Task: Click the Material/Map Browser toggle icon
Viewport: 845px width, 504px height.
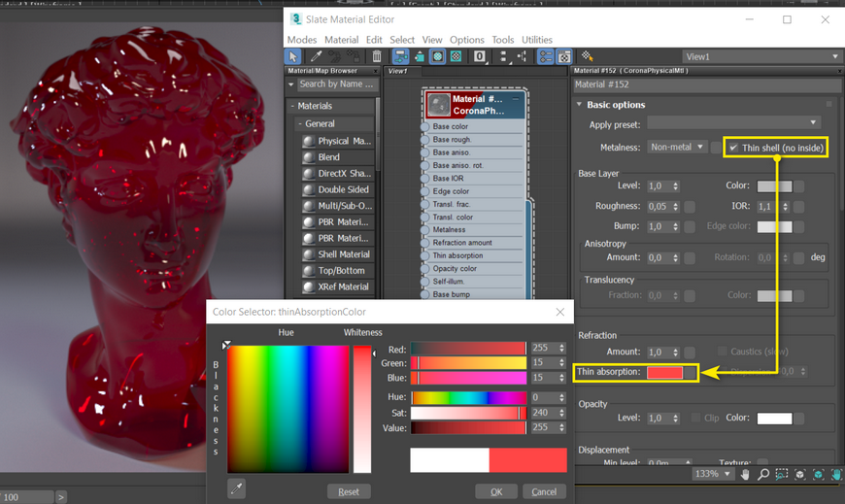Action: (x=546, y=57)
